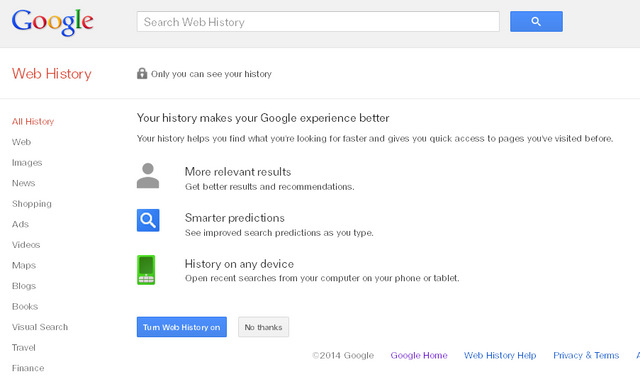Click 'Your history makes your Google experience better'
The image size is (640, 386).
click(263, 118)
